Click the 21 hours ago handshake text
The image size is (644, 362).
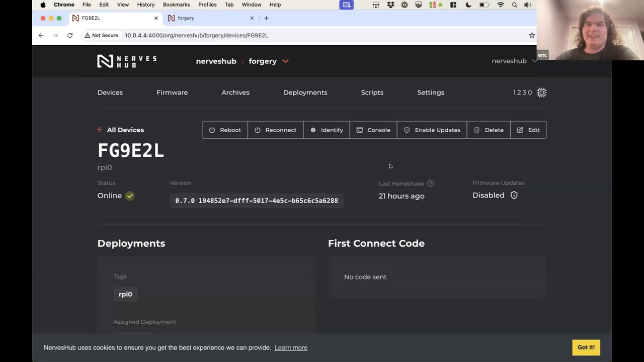click(401, 196)
